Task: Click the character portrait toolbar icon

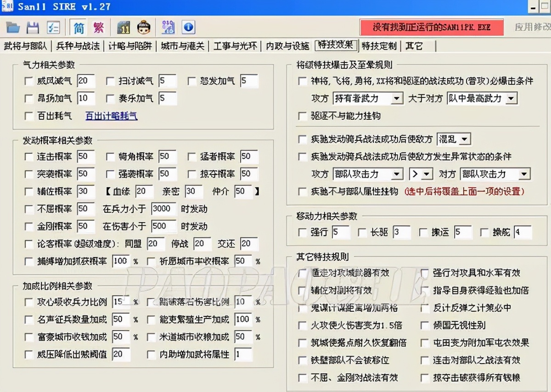Action: (x=144, y=27)
